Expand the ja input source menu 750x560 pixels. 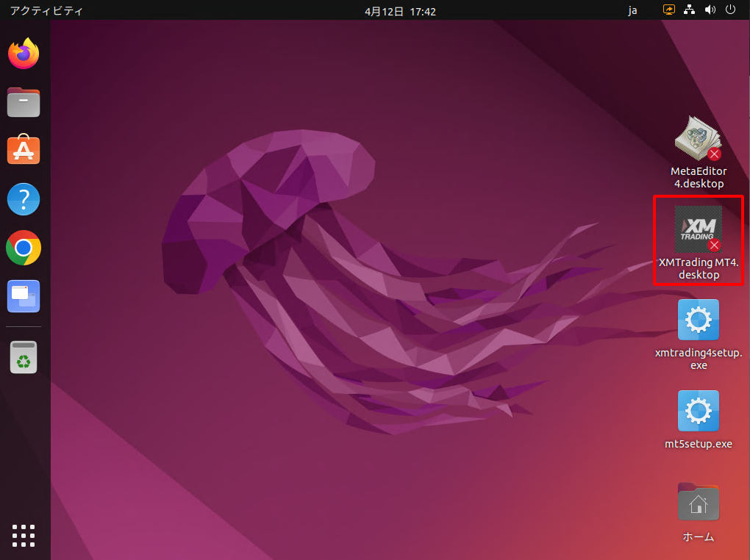tap(632, 10)
